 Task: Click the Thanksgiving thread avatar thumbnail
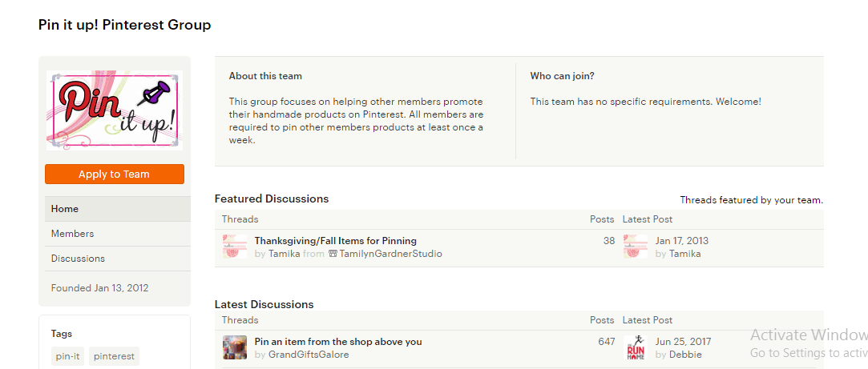click(x=235, y=247)
